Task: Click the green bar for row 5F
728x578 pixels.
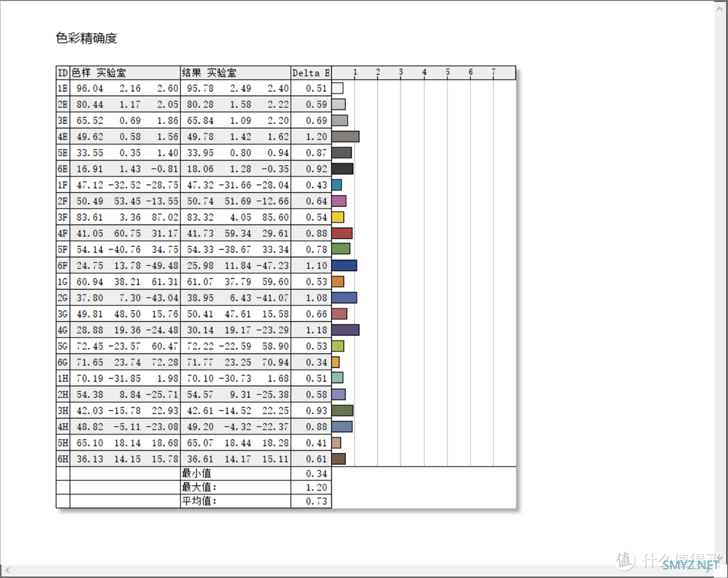Action: pos(341,249)
